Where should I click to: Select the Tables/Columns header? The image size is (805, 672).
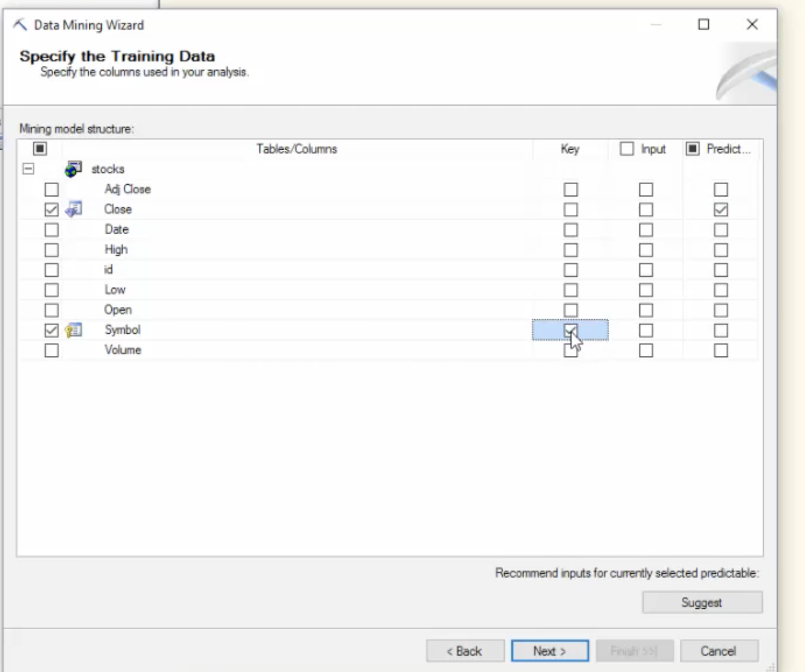[297, 149]
